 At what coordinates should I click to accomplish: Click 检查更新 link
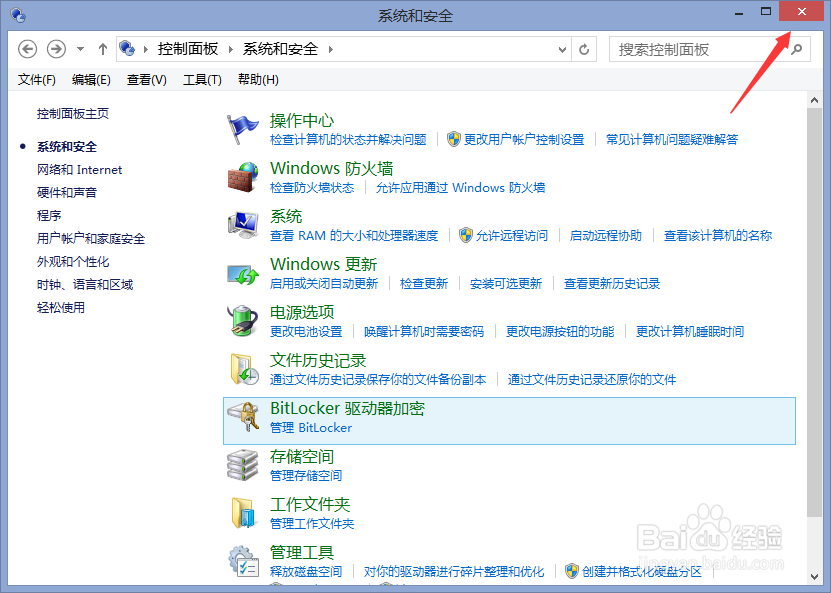[x=424, y=284]
